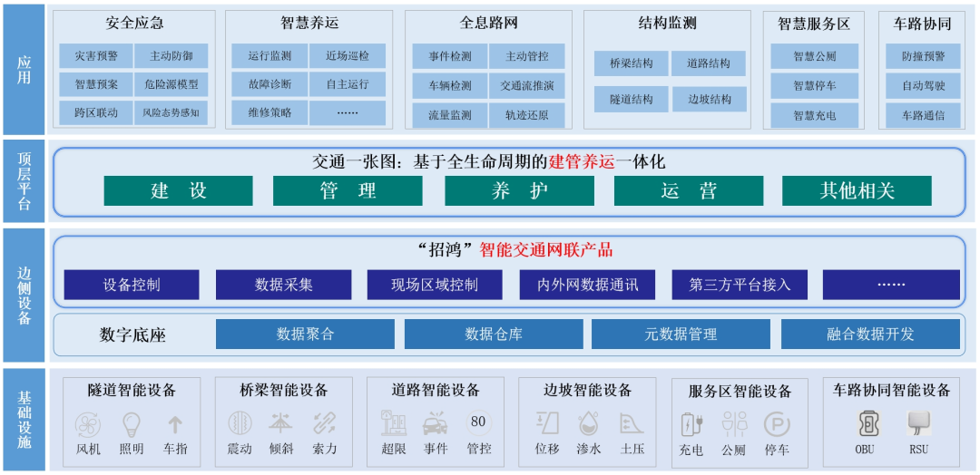This screenshot has height=475, width=980.
Task: Click the 灾害预警 item under 安全应急
Action: (x=96, y=56)
